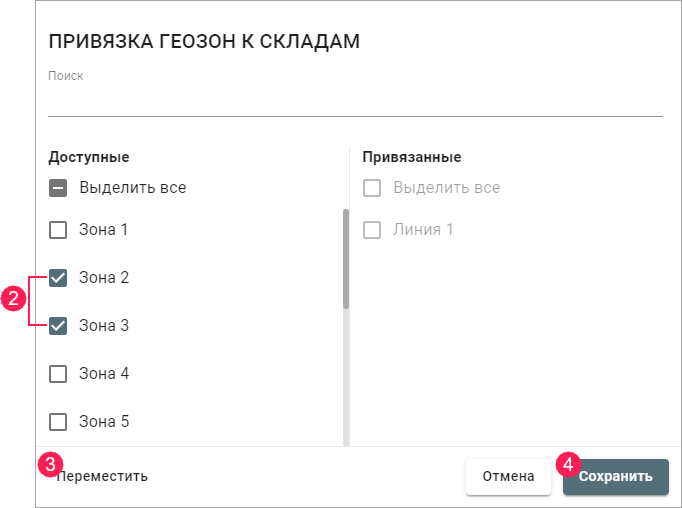The image size is (682, 508).
Task: Enable the Зона 5 checkbox
Action: (58, 422)
